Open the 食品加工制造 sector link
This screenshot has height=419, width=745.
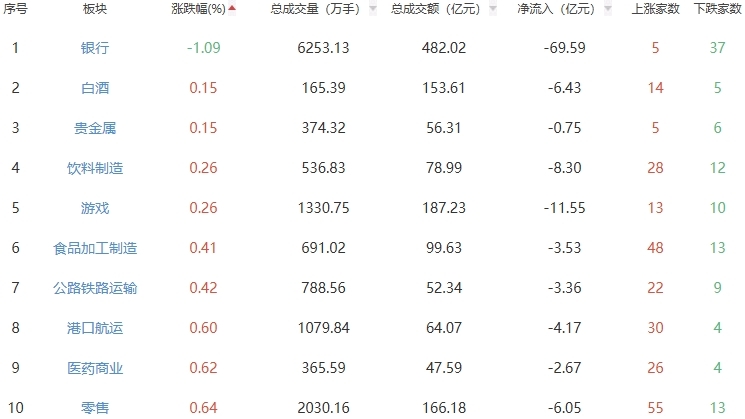95,248
